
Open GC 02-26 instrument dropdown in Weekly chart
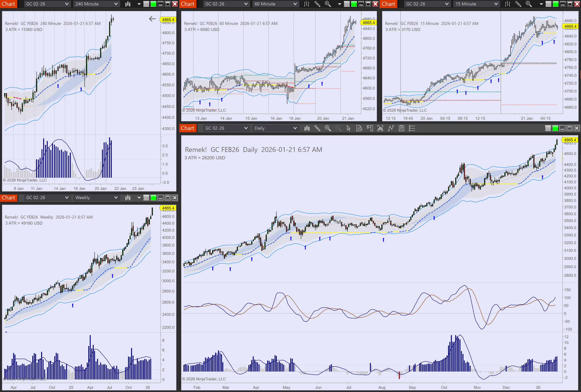67,198
